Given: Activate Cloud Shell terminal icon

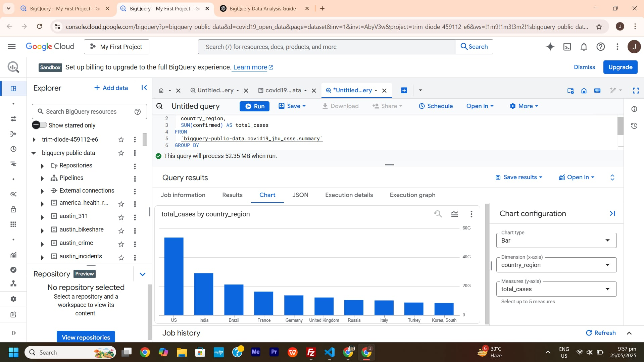Looking at the screenshot, I should [567, 47].
